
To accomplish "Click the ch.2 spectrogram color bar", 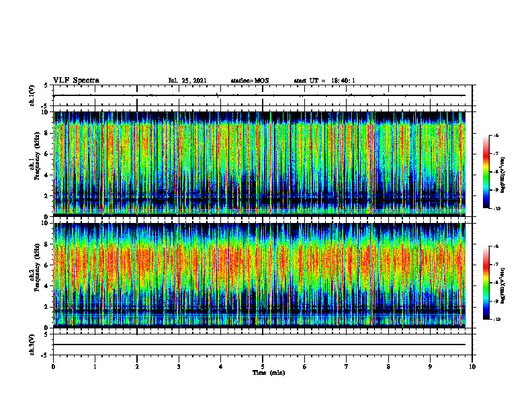I will pos(486,283).
